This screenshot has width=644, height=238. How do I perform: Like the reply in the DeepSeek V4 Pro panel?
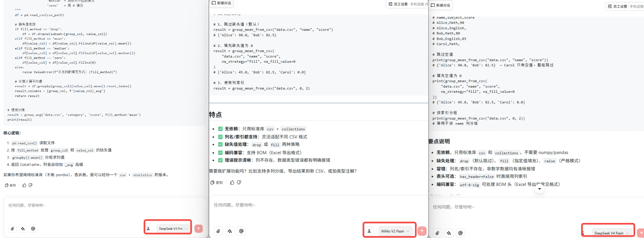24,185
